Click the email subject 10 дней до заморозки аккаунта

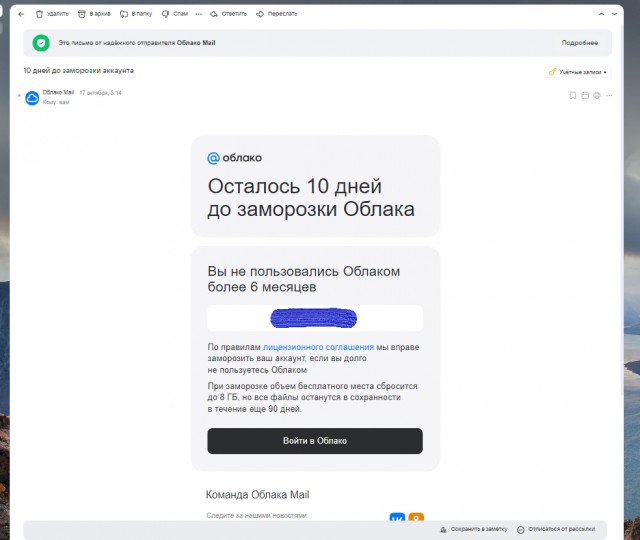click(x=78, y=71)
